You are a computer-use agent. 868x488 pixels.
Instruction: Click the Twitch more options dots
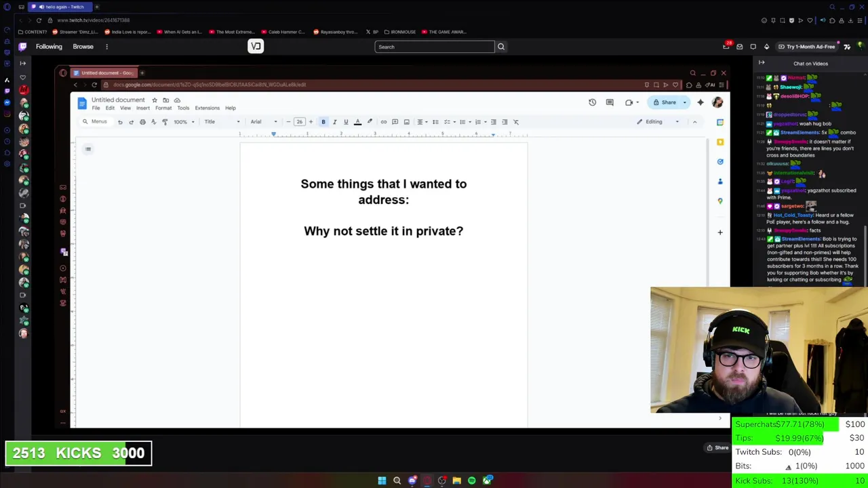(106, 47)
